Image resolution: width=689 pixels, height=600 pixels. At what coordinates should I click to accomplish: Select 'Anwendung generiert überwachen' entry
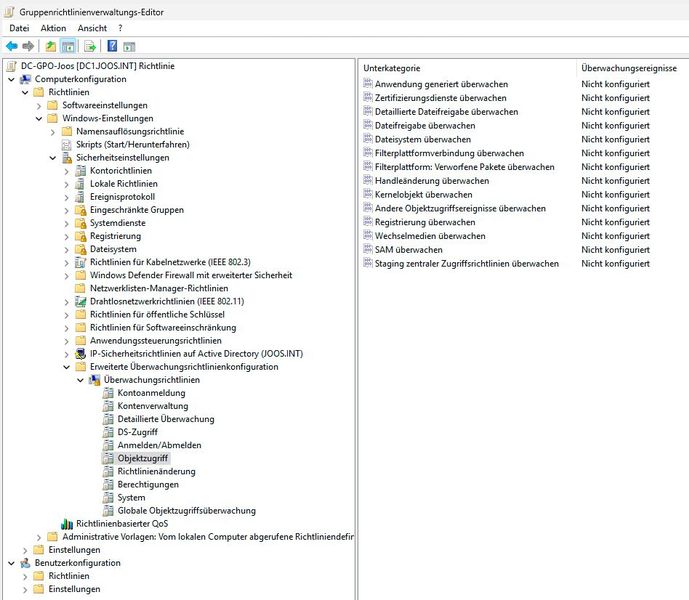click(441, 84)
